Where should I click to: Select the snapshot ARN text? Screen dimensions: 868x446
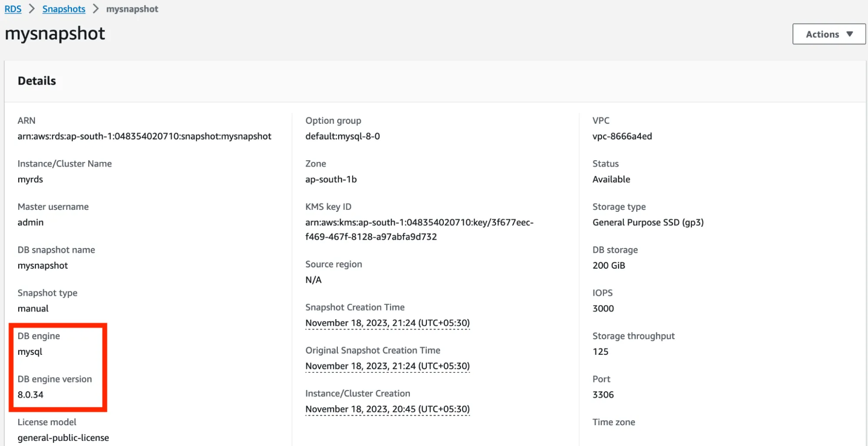[x=144, y=136]
